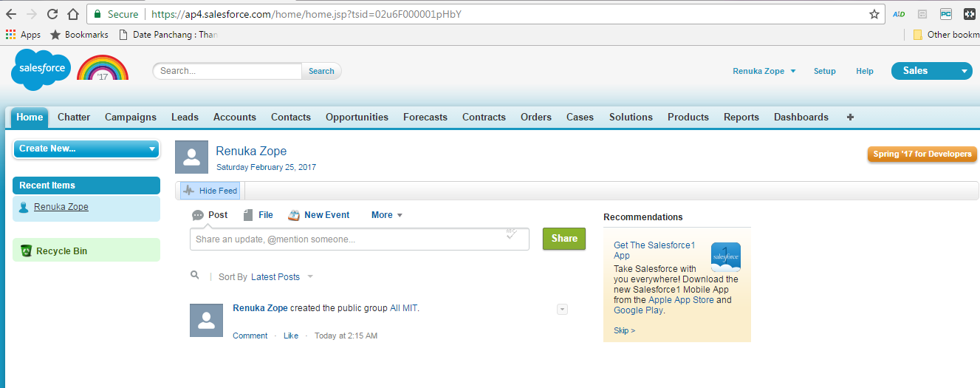The width and height of the screenshot is (980, 388).
Task: Click the PC extension icon
Action: tap(946, 14)
